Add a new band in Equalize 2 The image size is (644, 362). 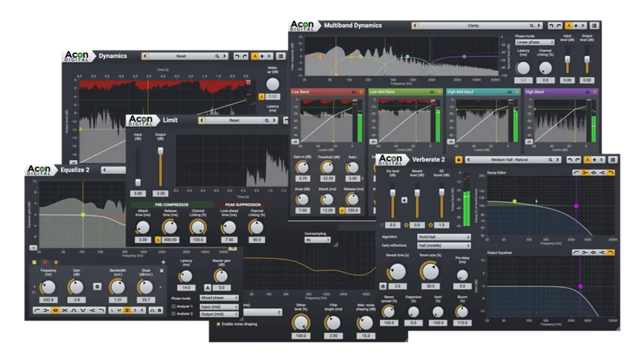point(163,262)
